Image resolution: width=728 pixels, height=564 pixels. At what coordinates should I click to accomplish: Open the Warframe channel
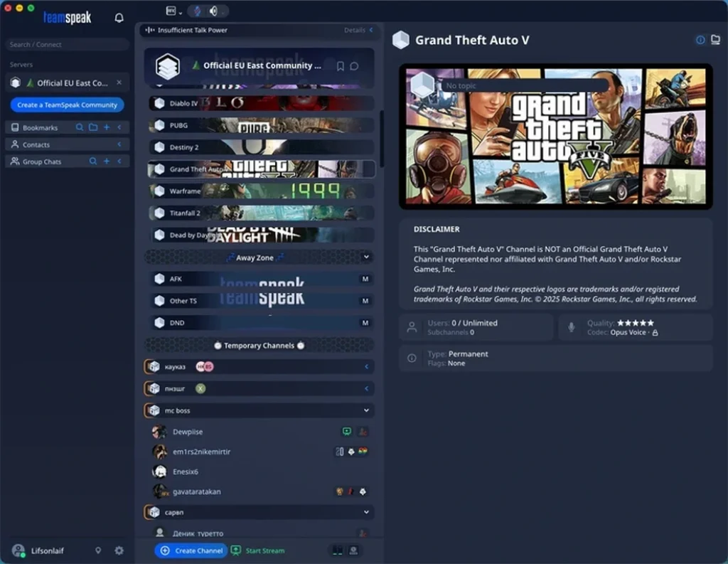point(262,191)
